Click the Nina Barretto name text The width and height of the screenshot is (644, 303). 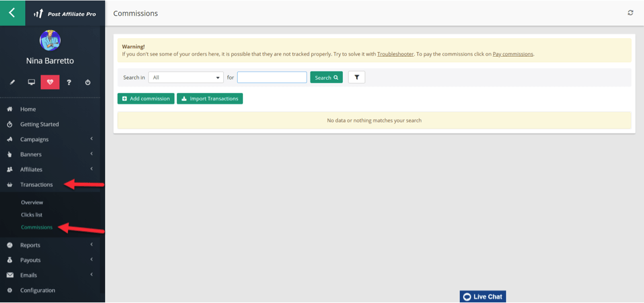(x=50, y=61)
